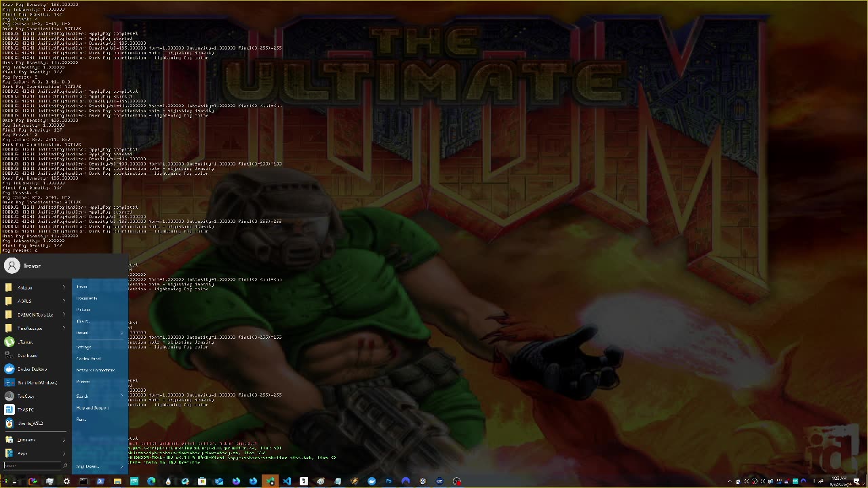Open the PowerShell icon on the taskbar

point(100,481)
